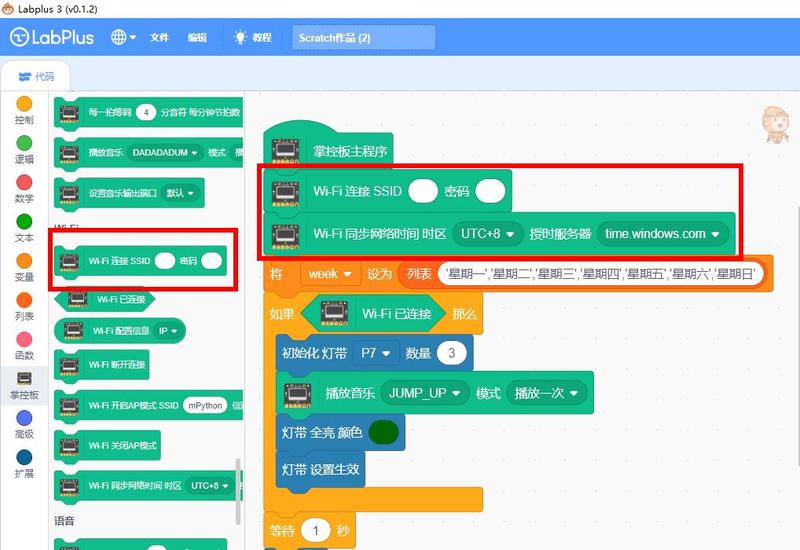Screen dimensions: 800x550
Task: Open the 教程 tutorials button
Action: (253, 37)
